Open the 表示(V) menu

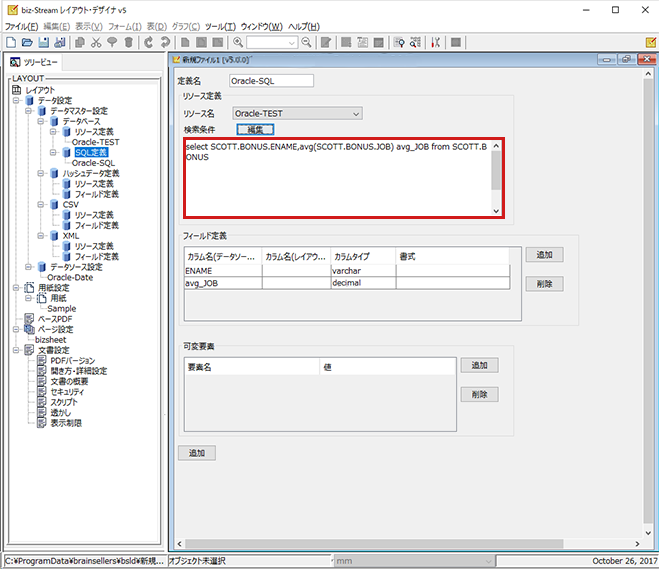point(89,26)
